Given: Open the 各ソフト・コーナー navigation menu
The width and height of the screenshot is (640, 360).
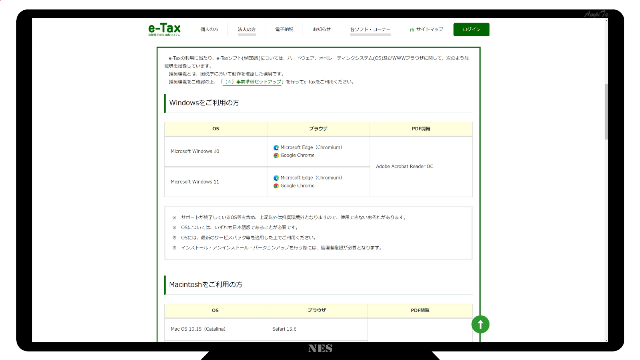Looking at the screenshot, I should 370,29.
